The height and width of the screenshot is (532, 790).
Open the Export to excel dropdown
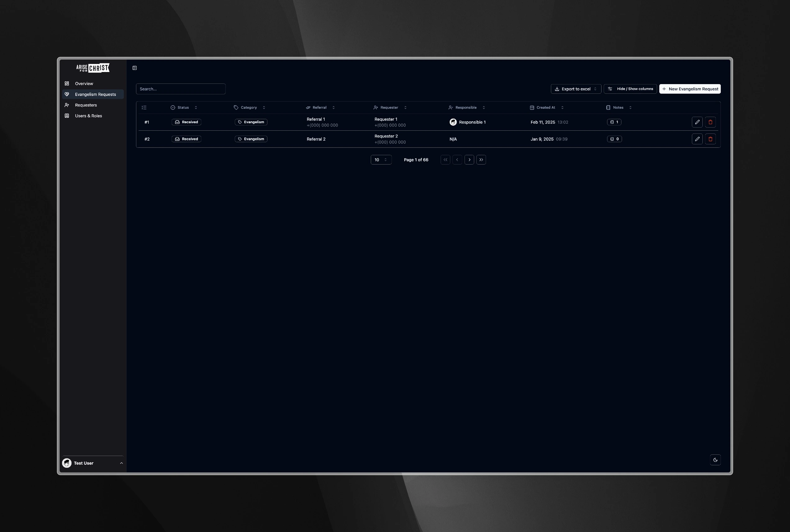click(576, 89)
